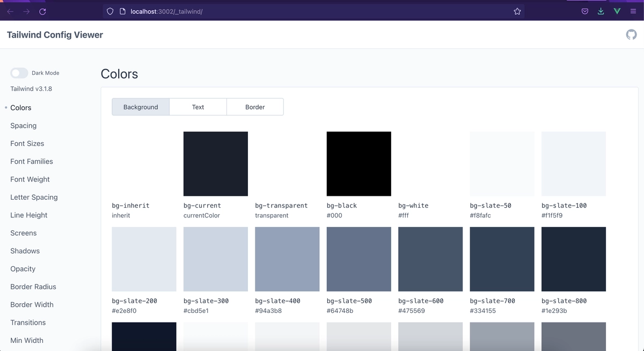
Task: Open the browser downloads icon
Action: tap(601, 11)
